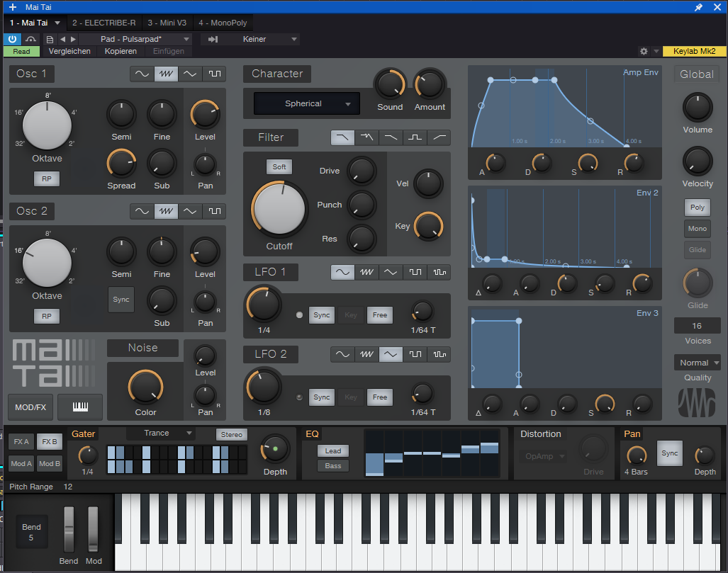Viewport: 728px width, 573px height.
Task: Open the Trance gater pattern dropdown
Action: click(161, 433)
